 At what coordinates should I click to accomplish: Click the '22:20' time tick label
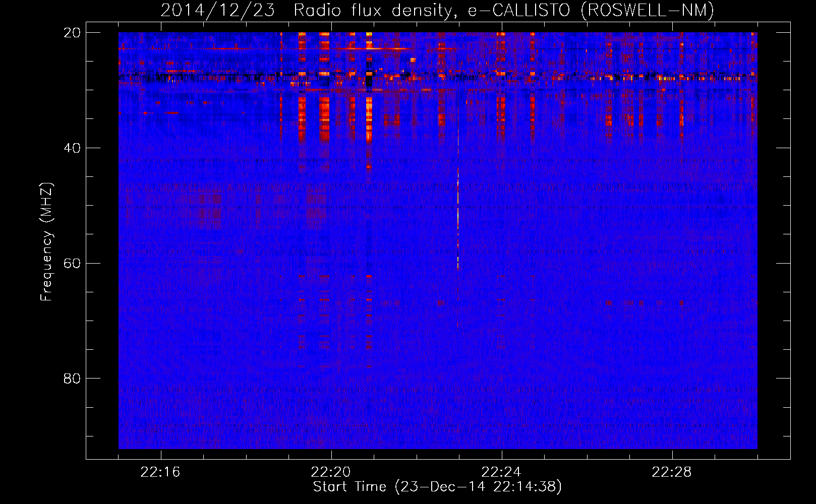331,472
